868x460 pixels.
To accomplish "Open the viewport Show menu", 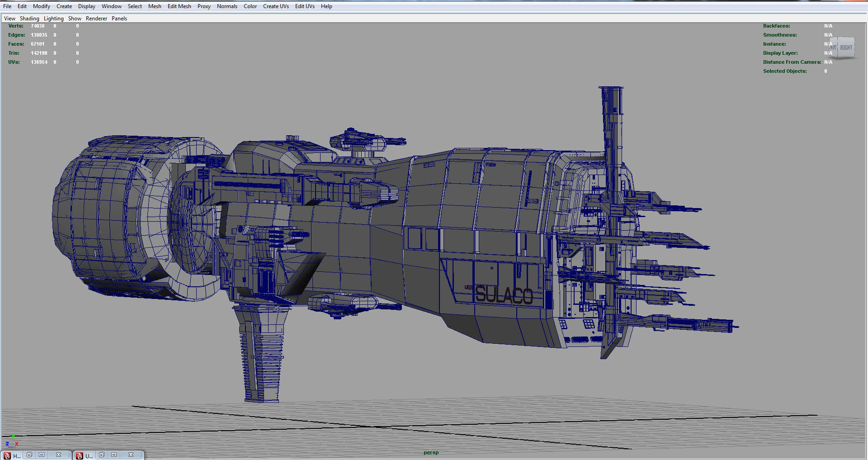I will click(x=75, y=19).
